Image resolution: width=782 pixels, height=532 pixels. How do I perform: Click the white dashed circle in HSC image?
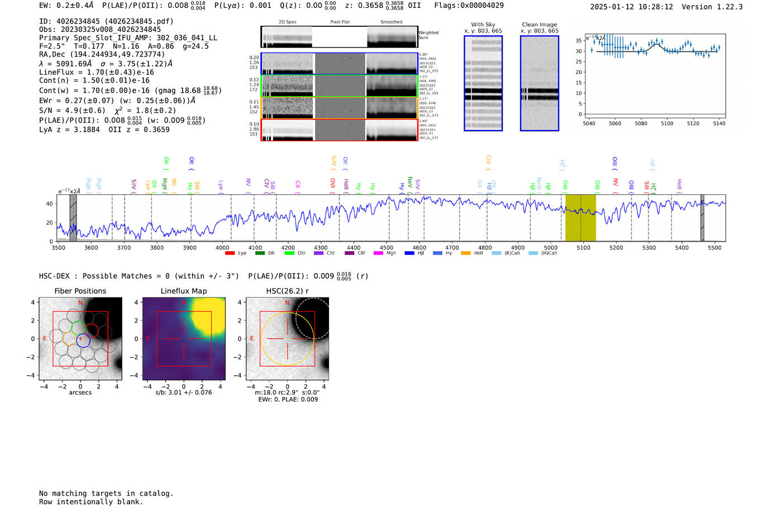click(x=313, y=318)
